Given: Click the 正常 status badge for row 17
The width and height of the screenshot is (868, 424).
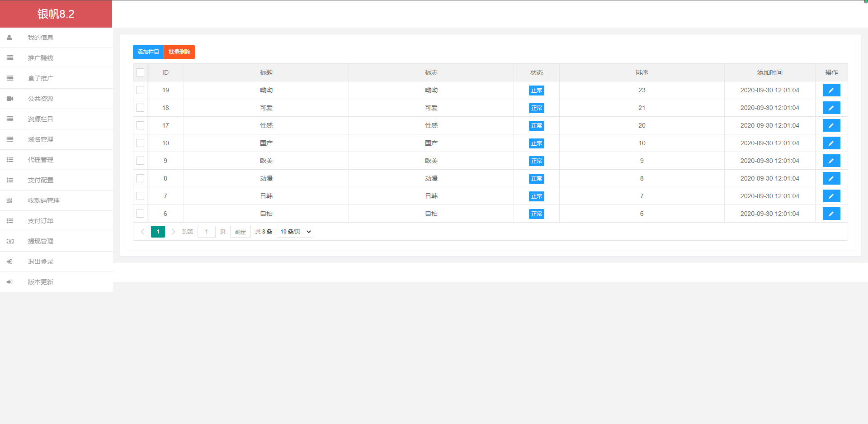Looking at the screenshot, I should (536, 126).
